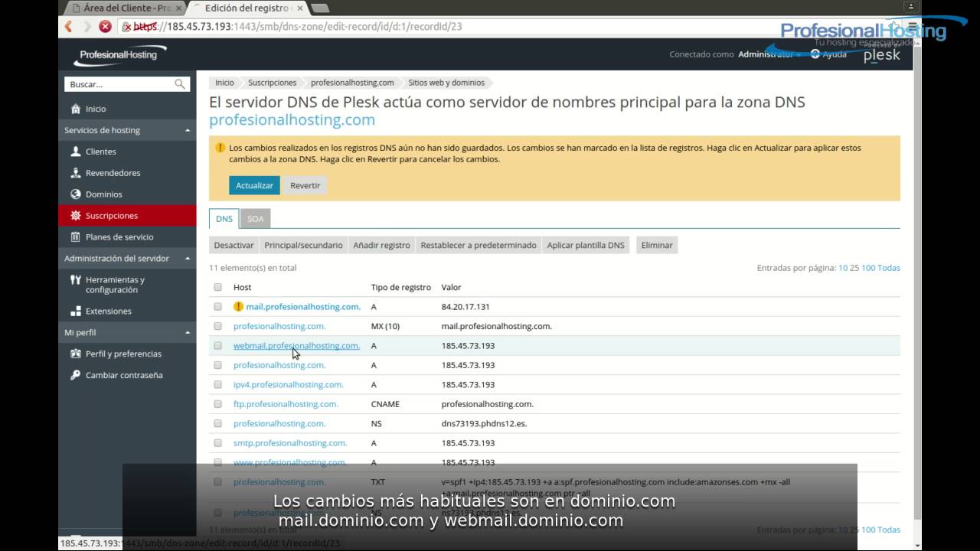980x551 pixels.
Task: Open Inicio home in sidebar
Action: point(96,109)
